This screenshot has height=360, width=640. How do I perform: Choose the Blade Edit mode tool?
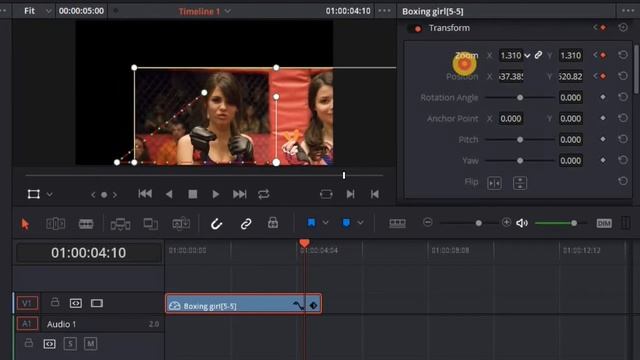click(86, 224)
